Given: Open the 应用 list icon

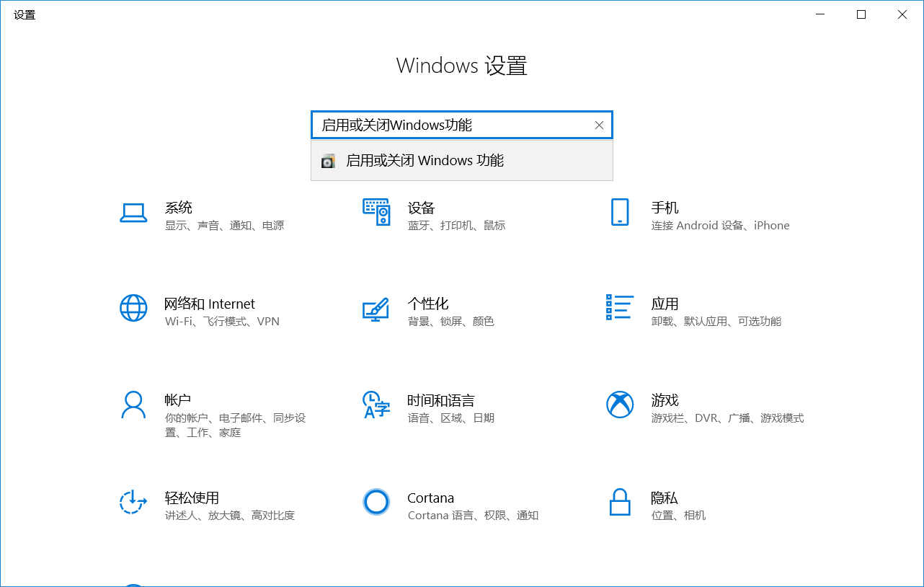Looking at the screenshot, I should 620,307.
